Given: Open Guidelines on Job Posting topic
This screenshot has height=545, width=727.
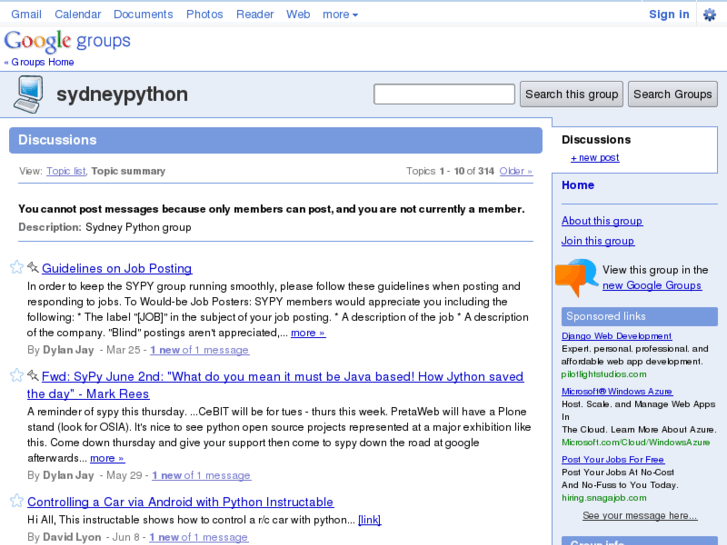Looking at the screenshot, I should (117, 268).
